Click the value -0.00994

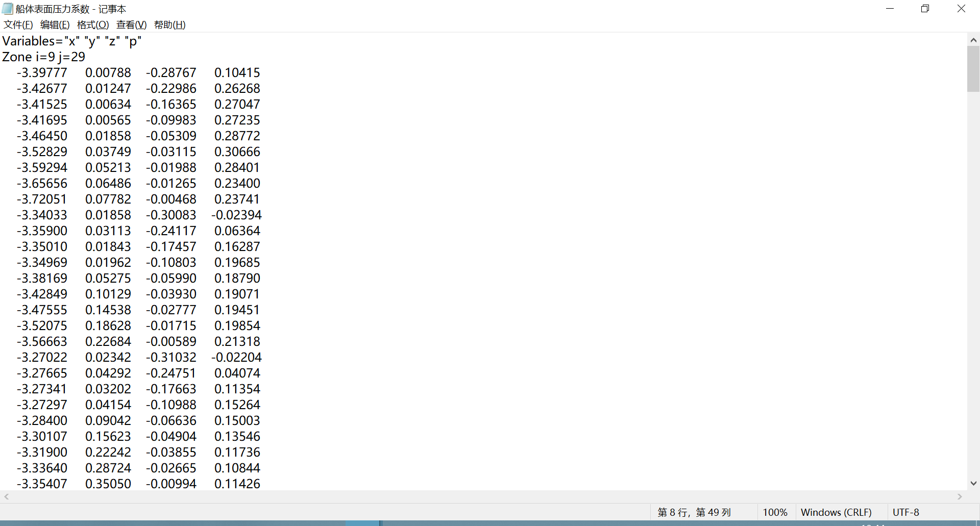point(171,484)
